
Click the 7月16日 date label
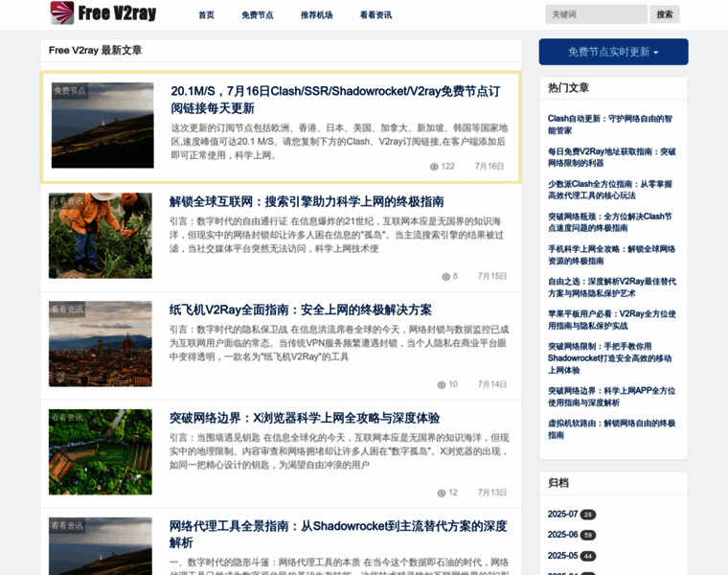click(489, 167)
